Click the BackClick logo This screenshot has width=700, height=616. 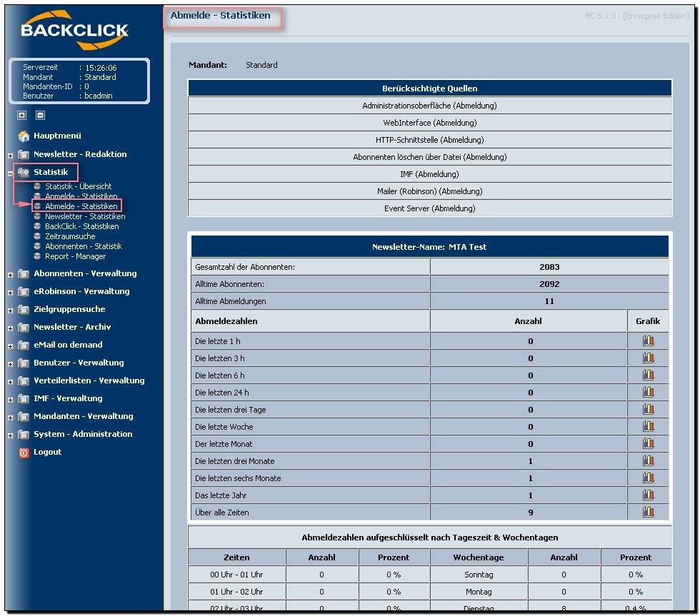coord(74,30)
